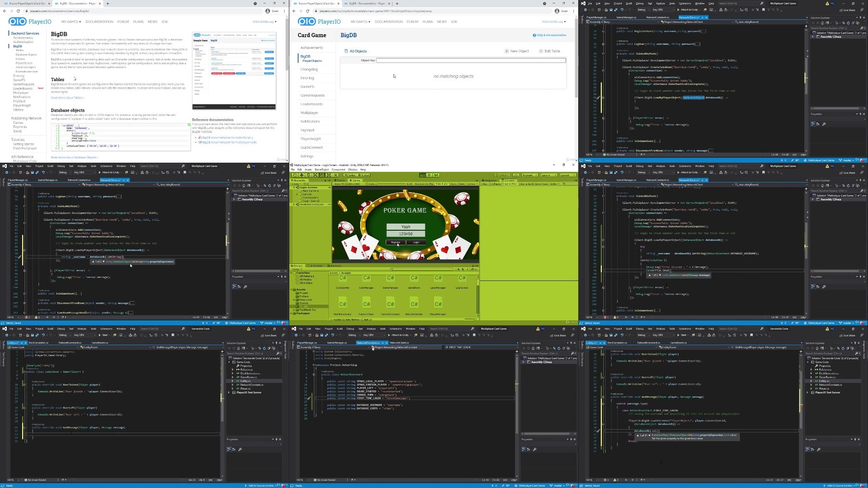Click Unity's Pause button
This screenshot has height=488, width=868.
click(429, 175)
